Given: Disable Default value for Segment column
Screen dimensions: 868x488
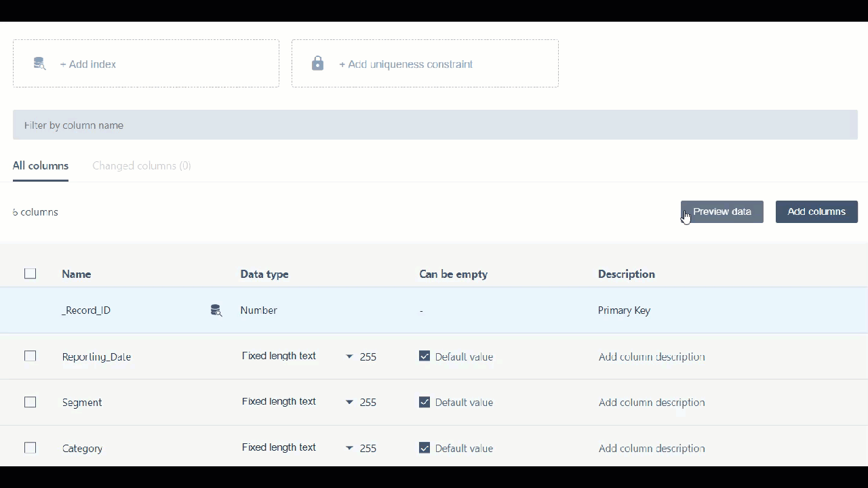Looking at the screenshot, I should coord(425,402).
